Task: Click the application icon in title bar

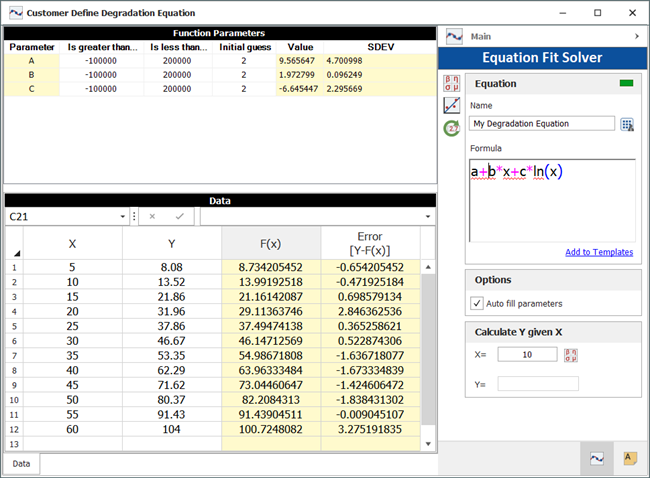Action: [16, 13]
